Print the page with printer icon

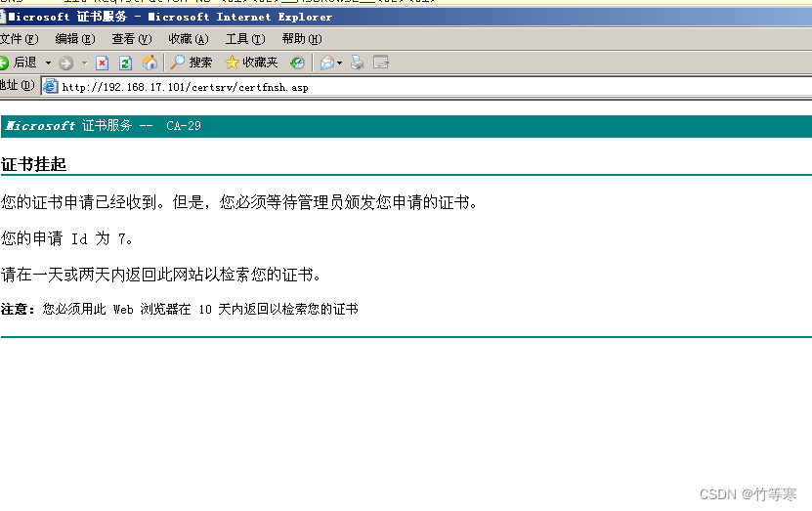coord(358,63)
